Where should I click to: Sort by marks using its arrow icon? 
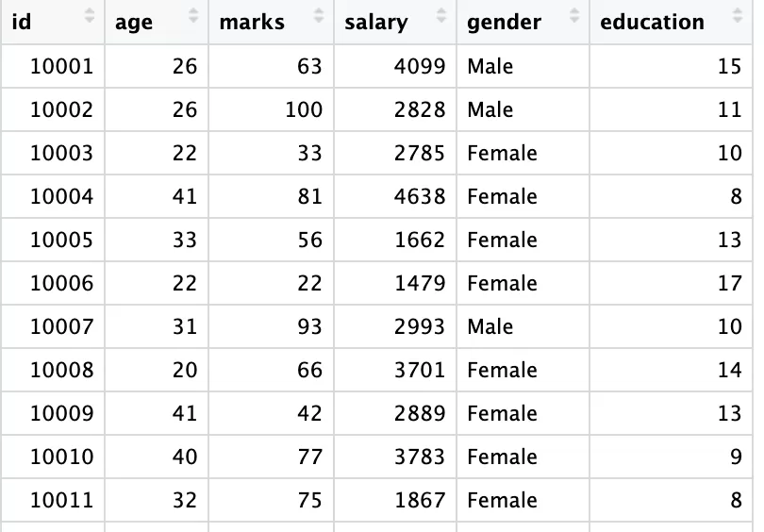[319, 16]
